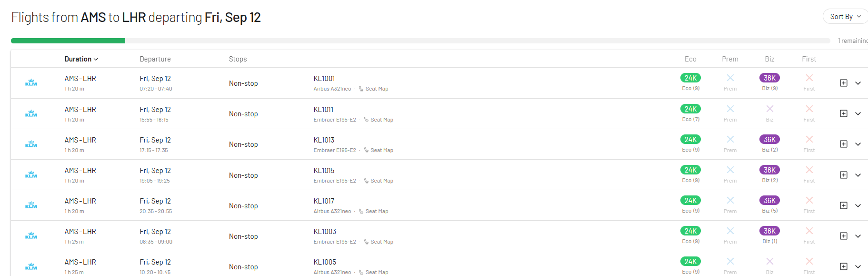Open the Seat Map for flight KL1011
The width and height of the screenshot is (868, 276).
(x=381, y=120)
